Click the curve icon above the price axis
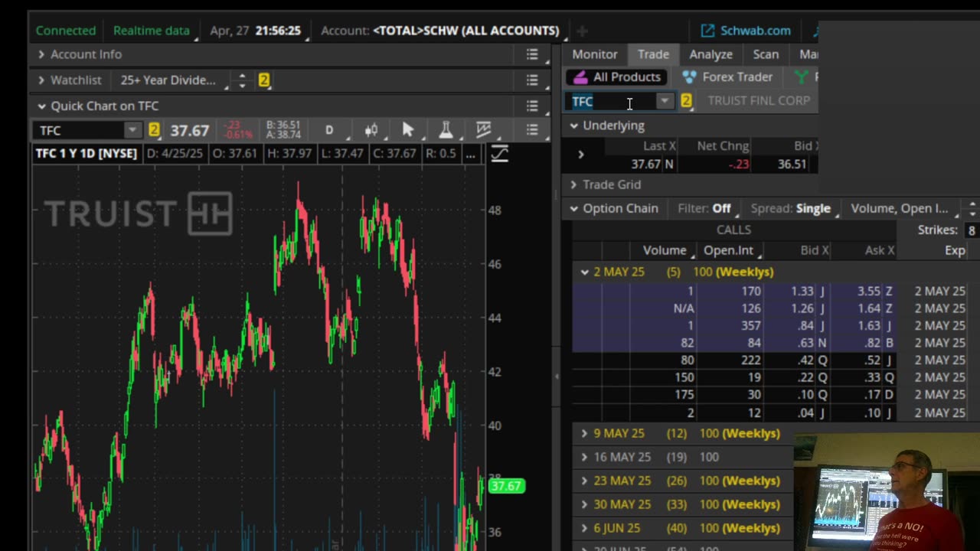The width and height of the screenshot is (980, 551). [x=499, y=154]
